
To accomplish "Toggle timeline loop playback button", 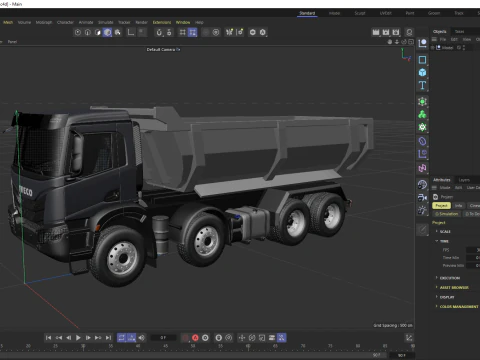I will [x=122, y=338].
